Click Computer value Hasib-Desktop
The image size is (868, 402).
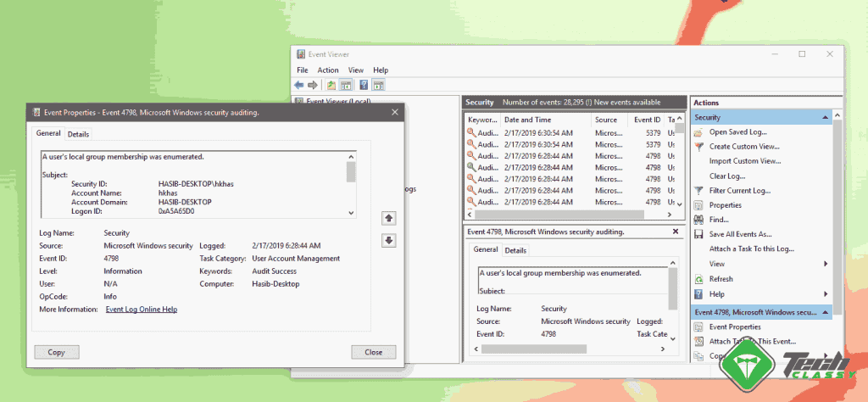[275, 284]
